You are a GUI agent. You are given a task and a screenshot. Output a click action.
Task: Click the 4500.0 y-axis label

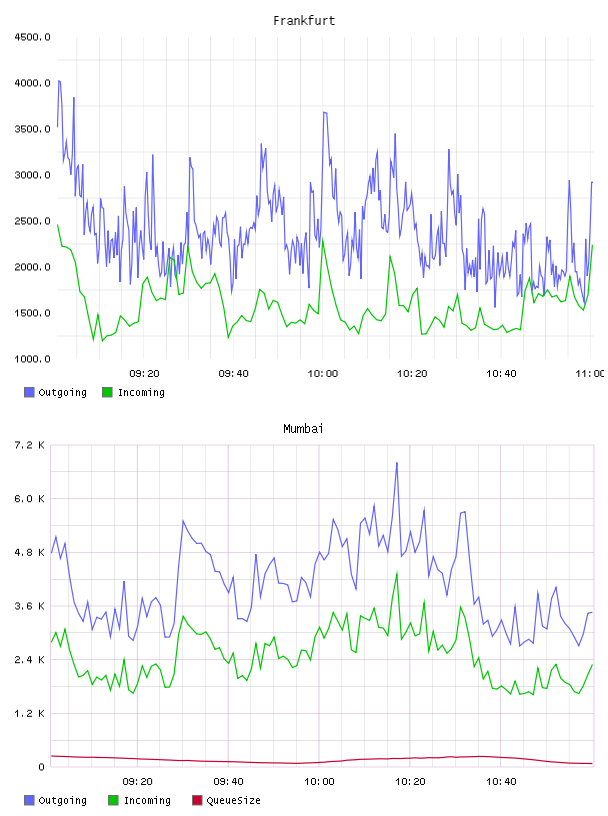coord(32,37)
